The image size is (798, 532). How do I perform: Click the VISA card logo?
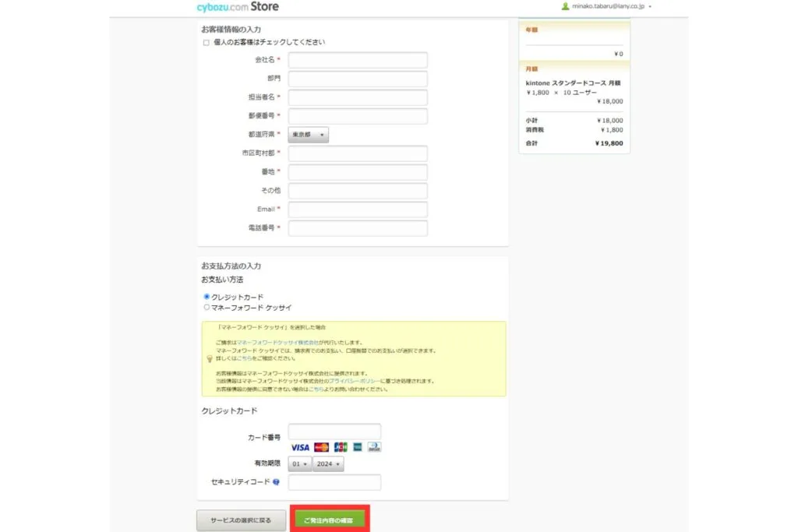click(x=300, y=447)
